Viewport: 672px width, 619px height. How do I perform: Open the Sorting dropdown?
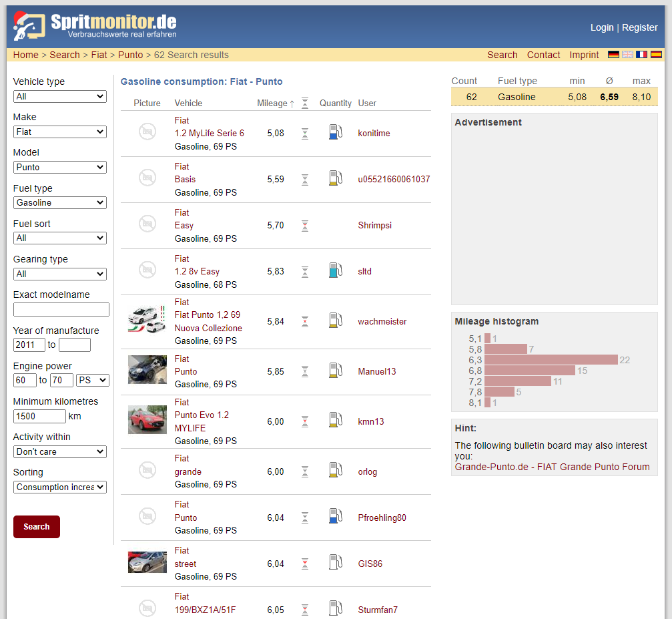coord(60,487)
